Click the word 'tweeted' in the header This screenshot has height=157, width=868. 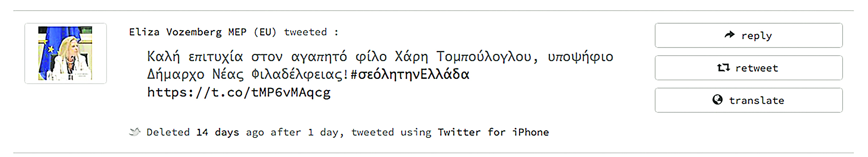(305, 32)
